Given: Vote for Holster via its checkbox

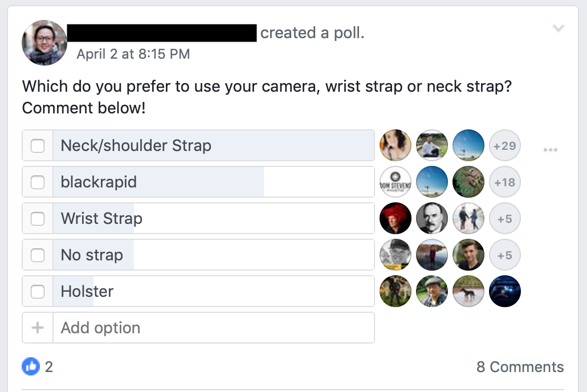Looking at the screenshot, I should 38,292.
